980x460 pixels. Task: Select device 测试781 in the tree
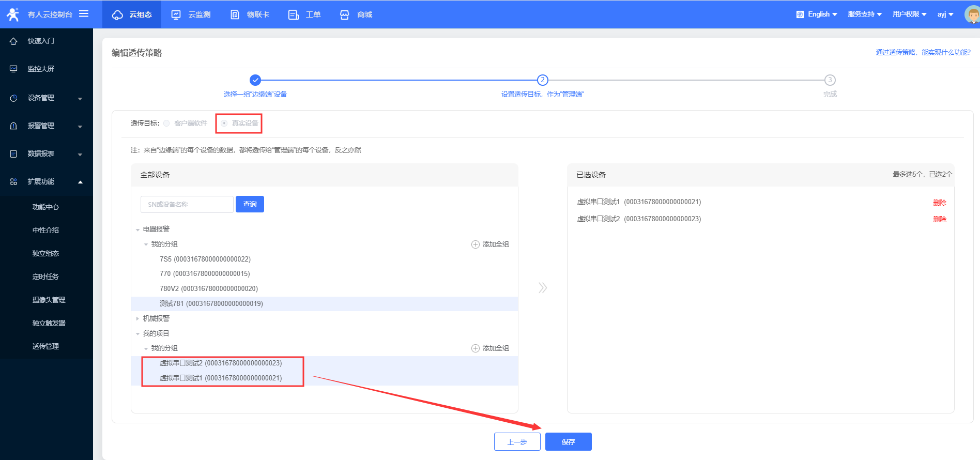click(211, 304)
